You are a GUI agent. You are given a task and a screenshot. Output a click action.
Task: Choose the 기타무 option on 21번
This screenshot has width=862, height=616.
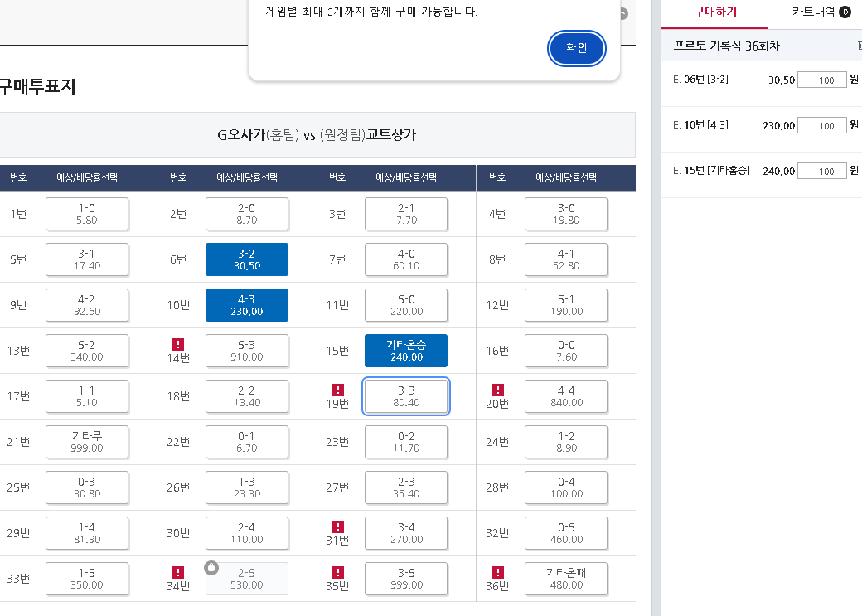coord(86,442)
